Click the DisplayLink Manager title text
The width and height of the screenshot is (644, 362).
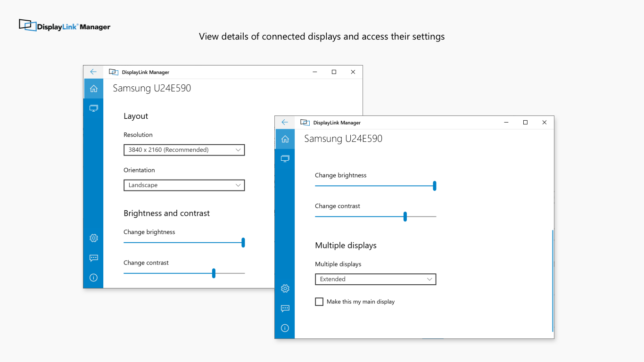(336, 123)
